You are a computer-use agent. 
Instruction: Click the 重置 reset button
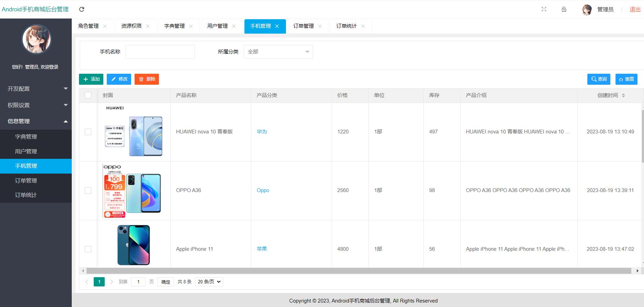626,79
